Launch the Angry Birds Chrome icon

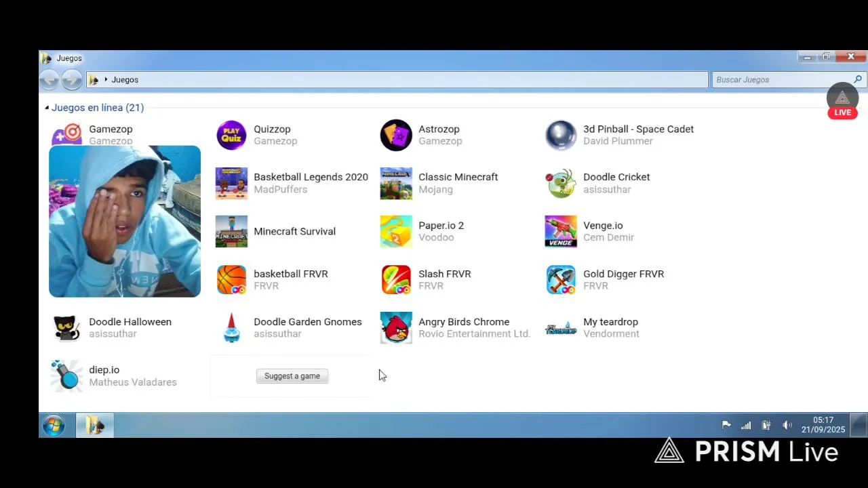pos(396,328)
